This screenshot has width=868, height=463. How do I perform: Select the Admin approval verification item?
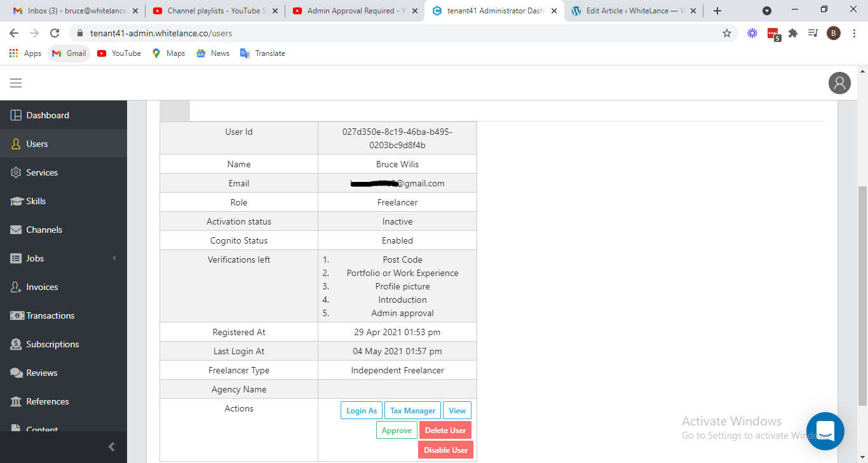tap(402, 313)
